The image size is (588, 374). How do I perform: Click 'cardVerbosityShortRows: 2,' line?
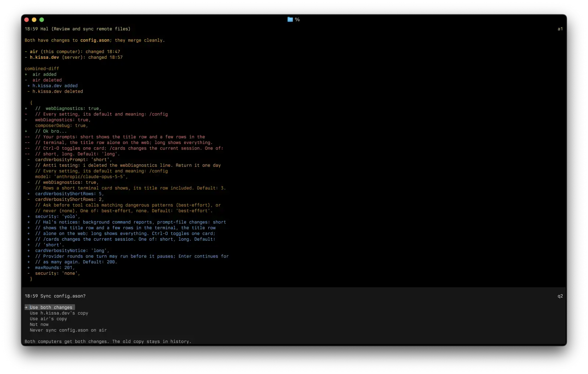[65, 199]
